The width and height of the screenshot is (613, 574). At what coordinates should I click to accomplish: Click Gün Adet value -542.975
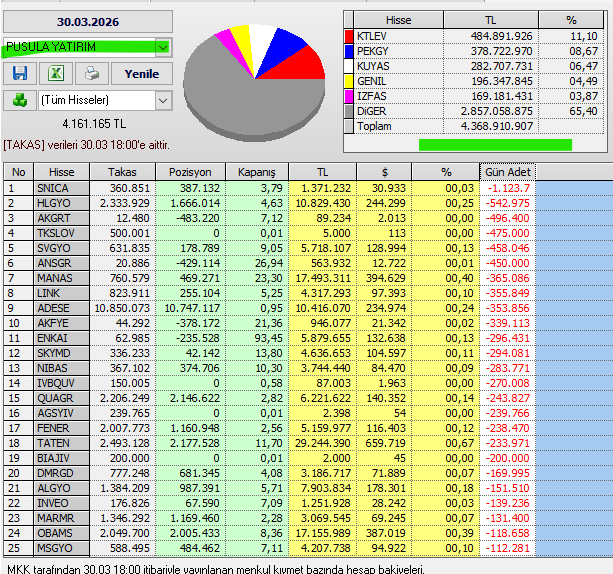click(x=507, y=203)
